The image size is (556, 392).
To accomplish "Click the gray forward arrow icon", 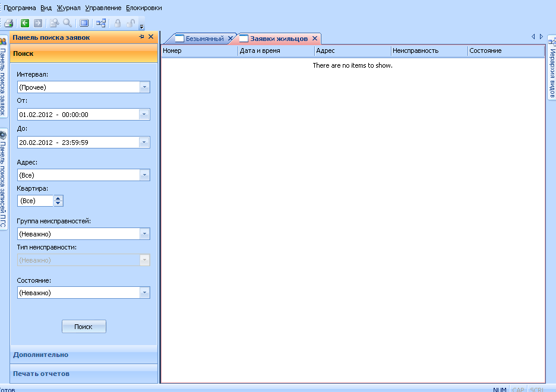I will coord(38,23).
